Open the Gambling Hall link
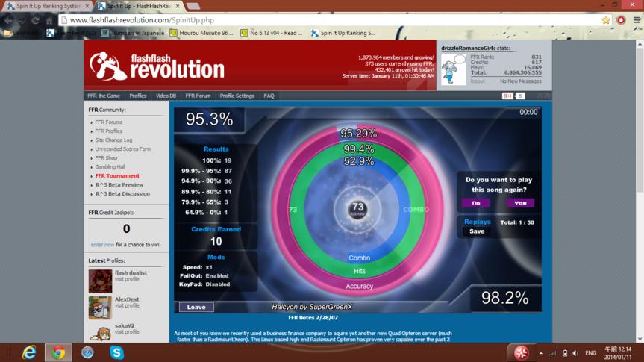644x362 pixels. pos(110,167)
